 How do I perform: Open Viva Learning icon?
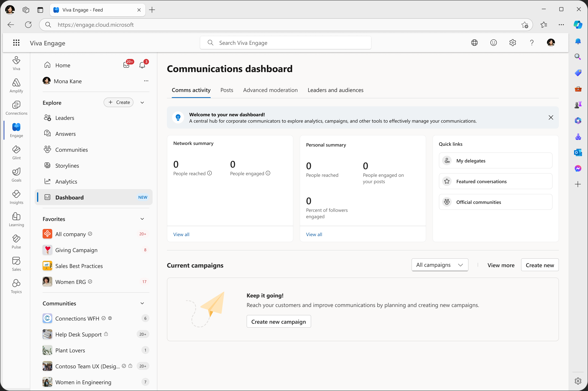16,219
